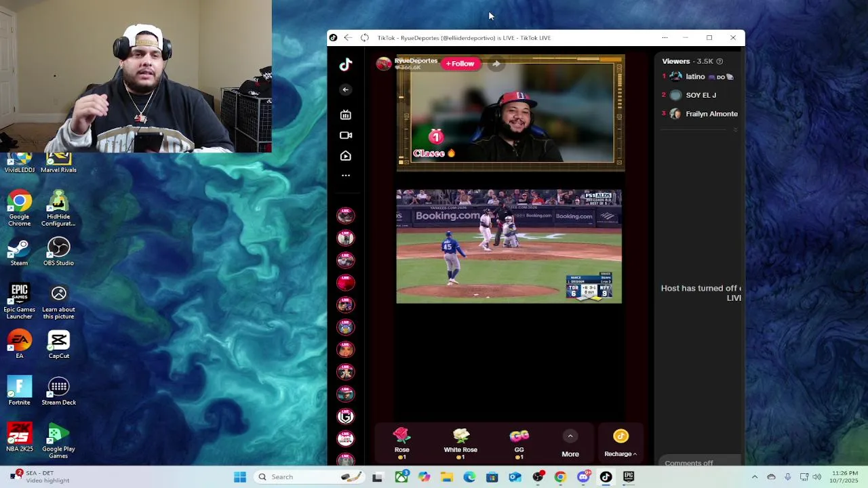Click the Clasee number one rank badge
This screenshot has height=488, width=868.
pos(435,138)
